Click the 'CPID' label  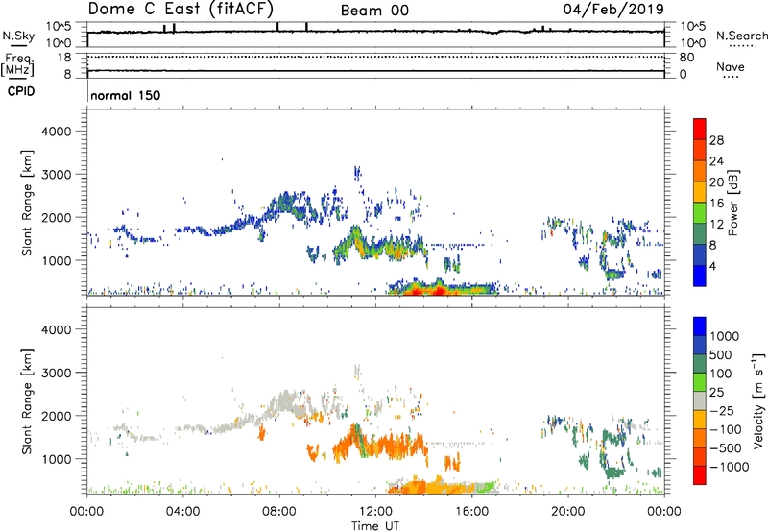[x=20, y=91]
